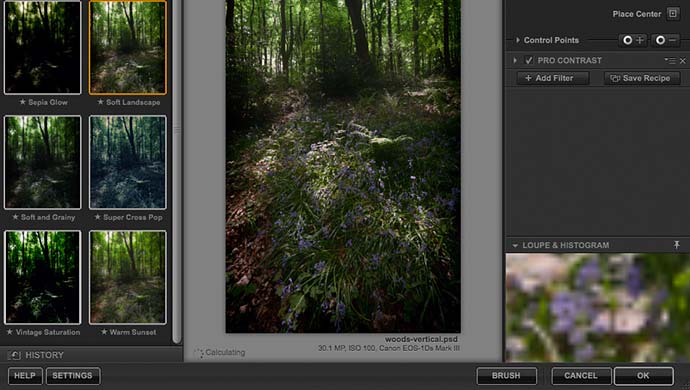This screenshot has width=690, height=390.
Task: Open the History panel label
Action: tap(44, 355)
